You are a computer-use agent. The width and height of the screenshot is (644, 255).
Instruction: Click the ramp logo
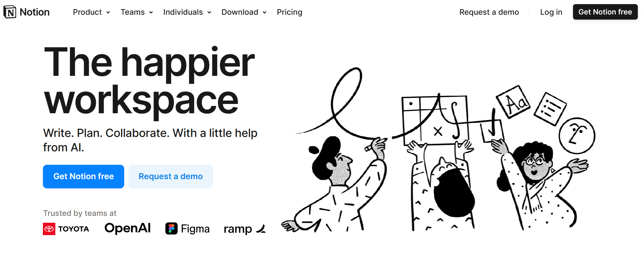244,229
